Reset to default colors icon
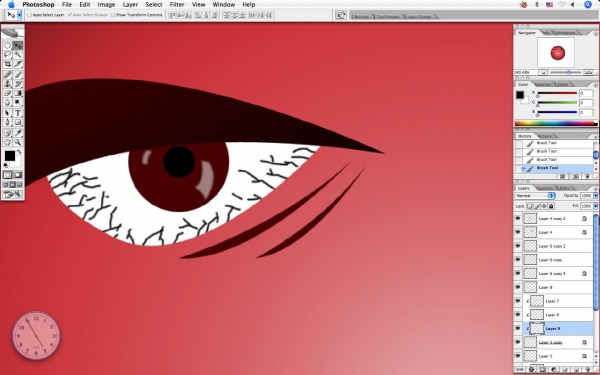 6,165
